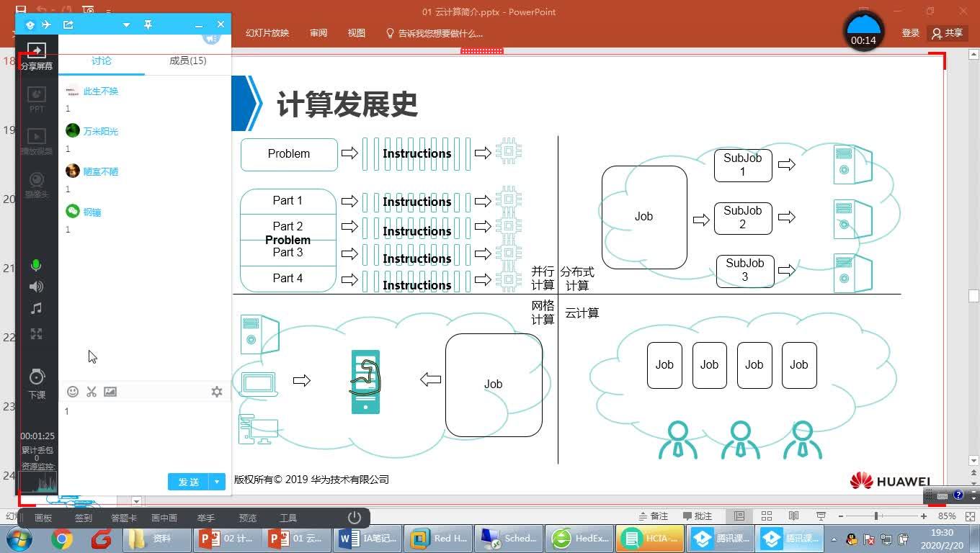Screen dimensions: 980x553
Task: Open the Windows Start button
Action: tap(19, 539)
